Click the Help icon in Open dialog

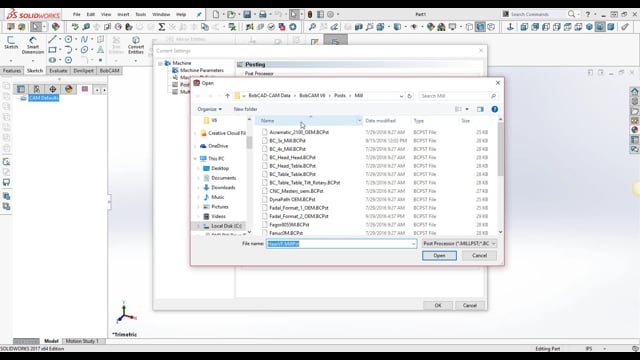pyautogui.click(x=495, y=109)
